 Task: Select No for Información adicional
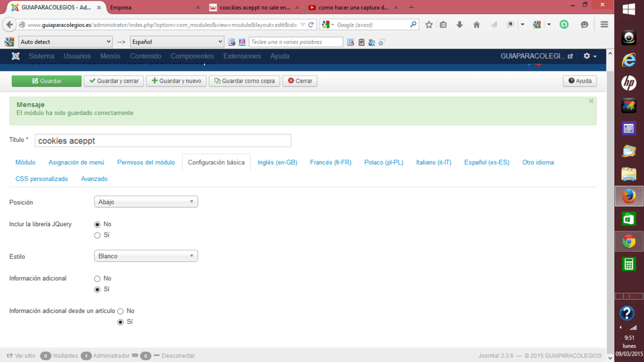[x=97, y=279]
